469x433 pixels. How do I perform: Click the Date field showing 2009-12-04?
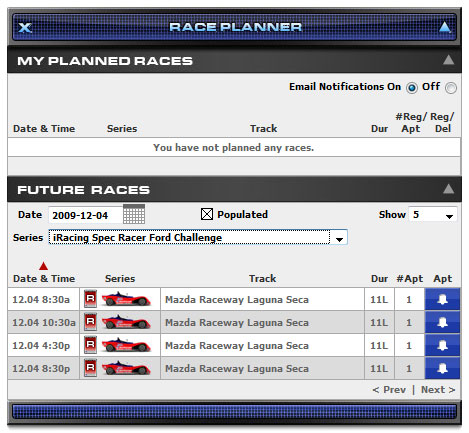86,215
